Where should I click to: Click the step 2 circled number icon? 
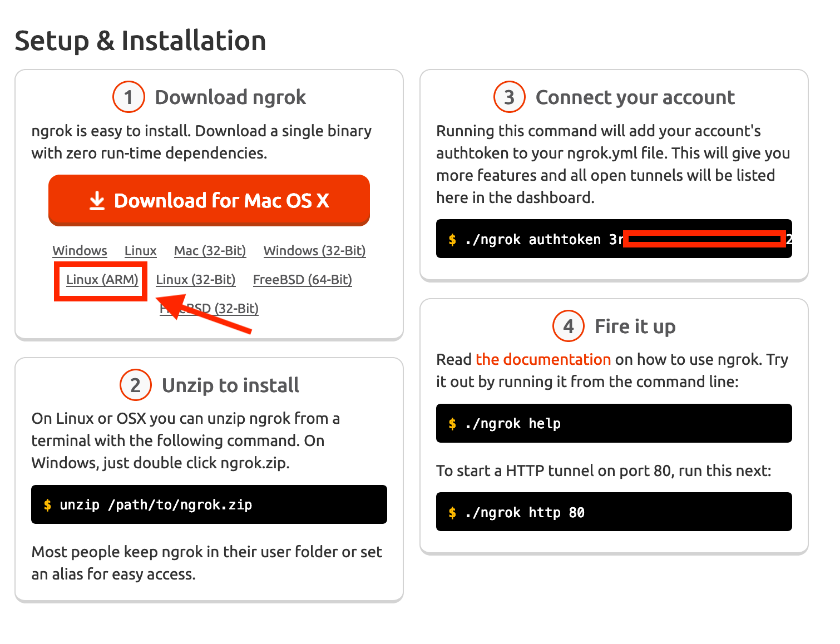click(136, 385)
